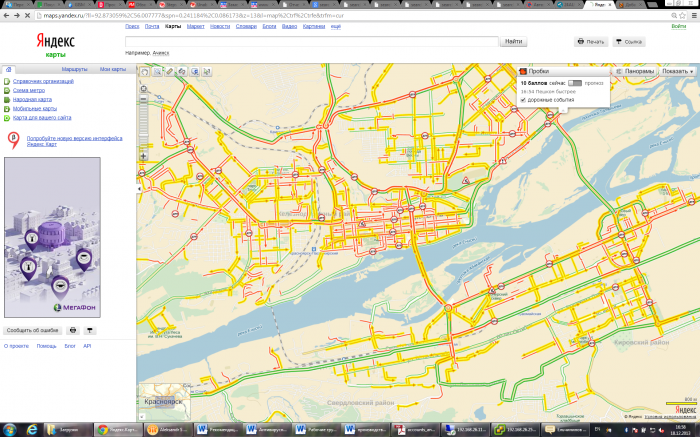
Task: Click the Найти search button
Action: tap(514, 42)
